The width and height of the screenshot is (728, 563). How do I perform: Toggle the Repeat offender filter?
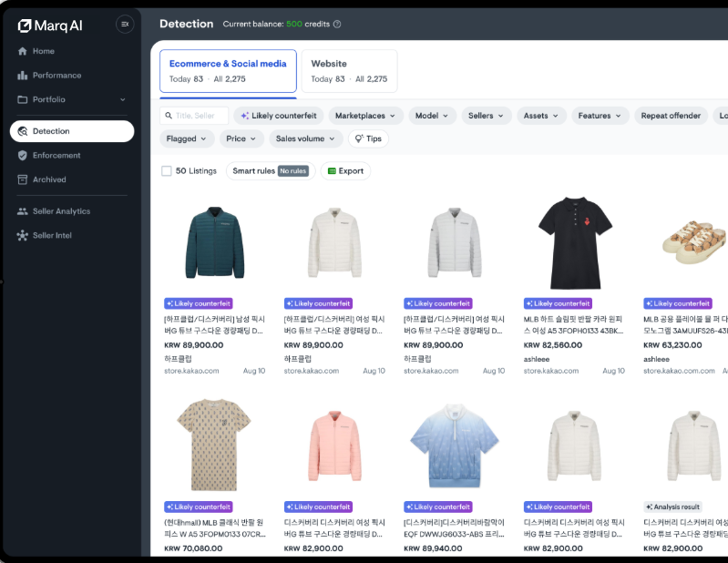coord(671,116)
